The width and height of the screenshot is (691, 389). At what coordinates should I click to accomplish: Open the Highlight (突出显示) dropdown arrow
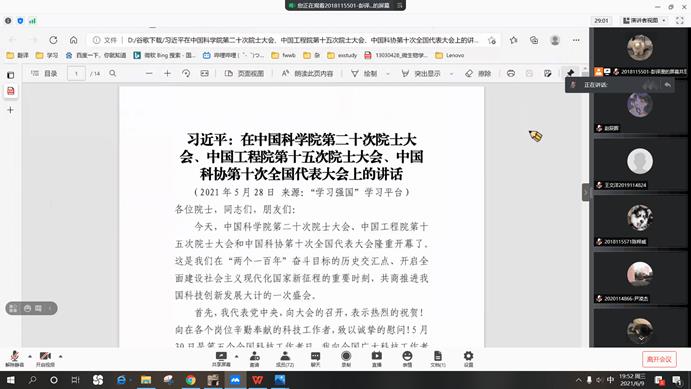pos(451,74)
